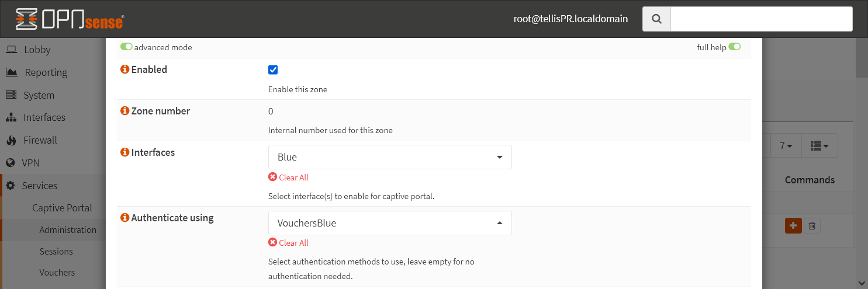Click the Zone number info icon
This screenshot has height=289, width=868.
tap(125, 111)
